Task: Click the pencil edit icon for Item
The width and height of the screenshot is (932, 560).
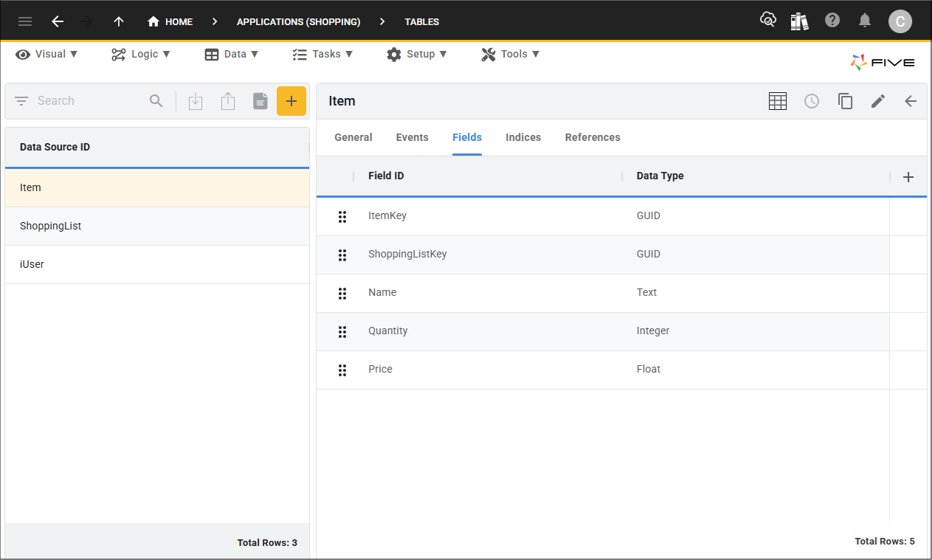Action: pos(877,101)
